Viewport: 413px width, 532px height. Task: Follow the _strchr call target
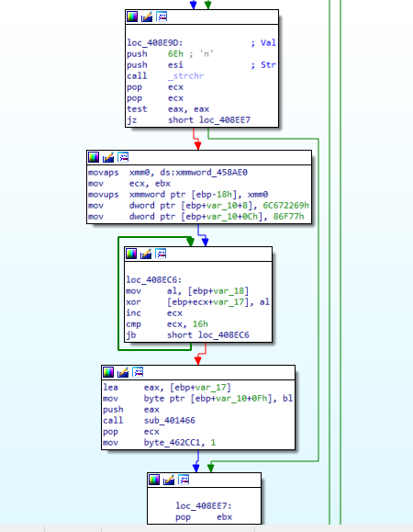pyautogui.click(x=185, y=76)
